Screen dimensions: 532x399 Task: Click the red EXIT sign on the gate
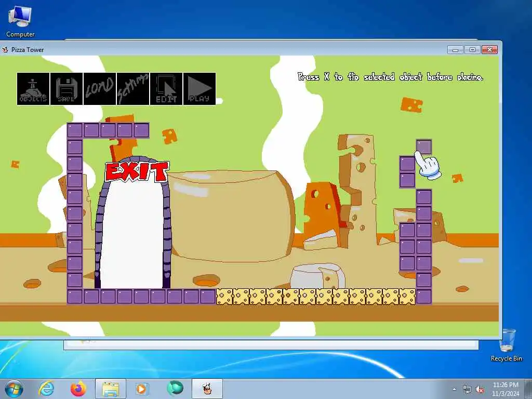pyautogui.click(x=137, y=171)
